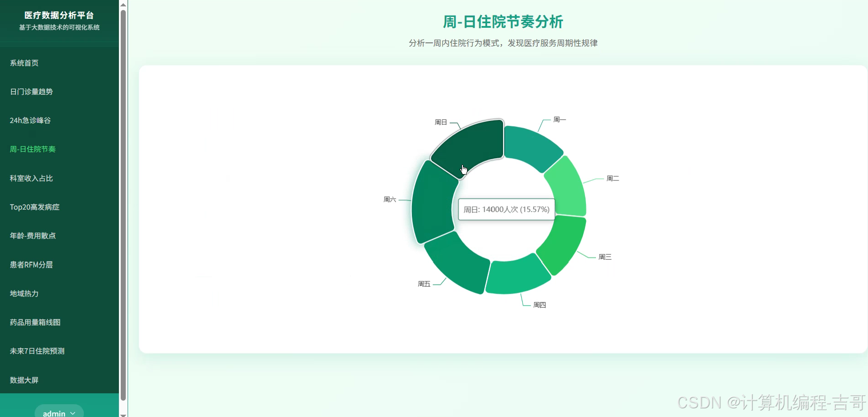
Task: Click the 周一 chart label
Action: click(x=560, y=119)
